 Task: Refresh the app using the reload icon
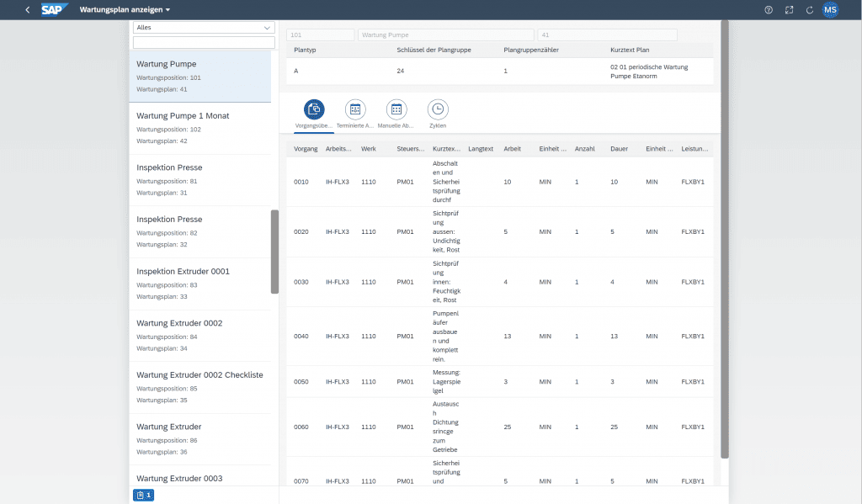pos(808,10)
